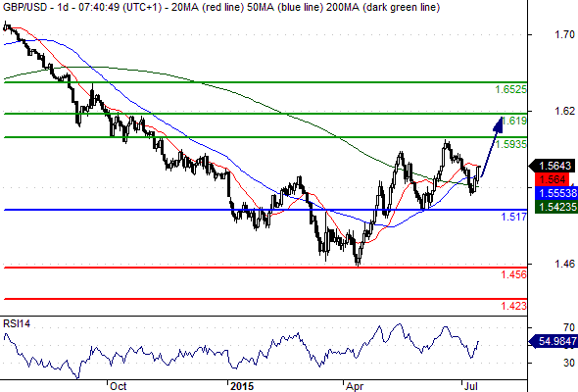This screenshot has width=578, height=392.
Task: Click the Jul date axis label
Action: coord(471,386)
